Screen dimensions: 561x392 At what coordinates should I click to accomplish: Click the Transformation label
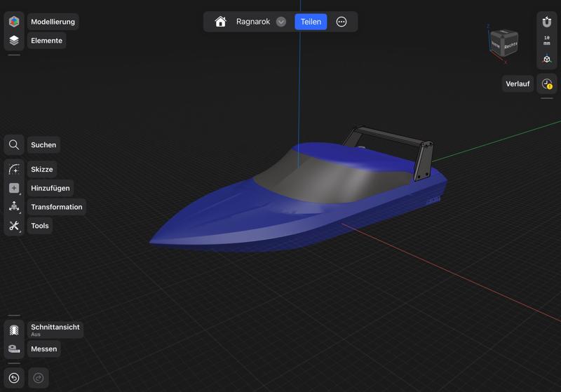(x=57, y=207)
